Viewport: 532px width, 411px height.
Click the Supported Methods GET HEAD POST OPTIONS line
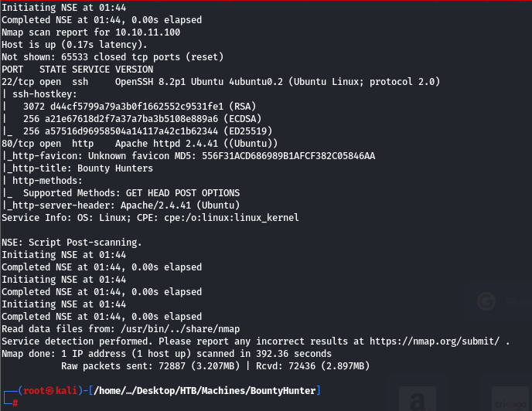[x=131, y=193]
